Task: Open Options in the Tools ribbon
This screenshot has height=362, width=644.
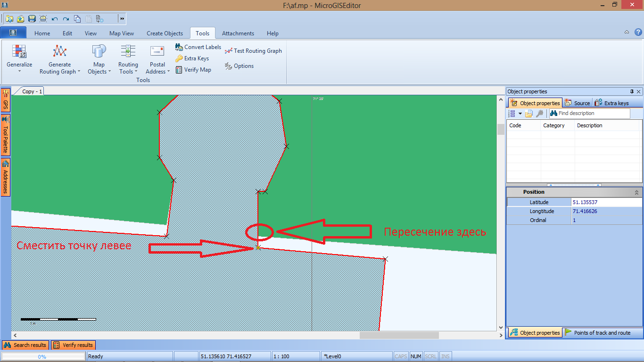Action: [x=239, y=66]
